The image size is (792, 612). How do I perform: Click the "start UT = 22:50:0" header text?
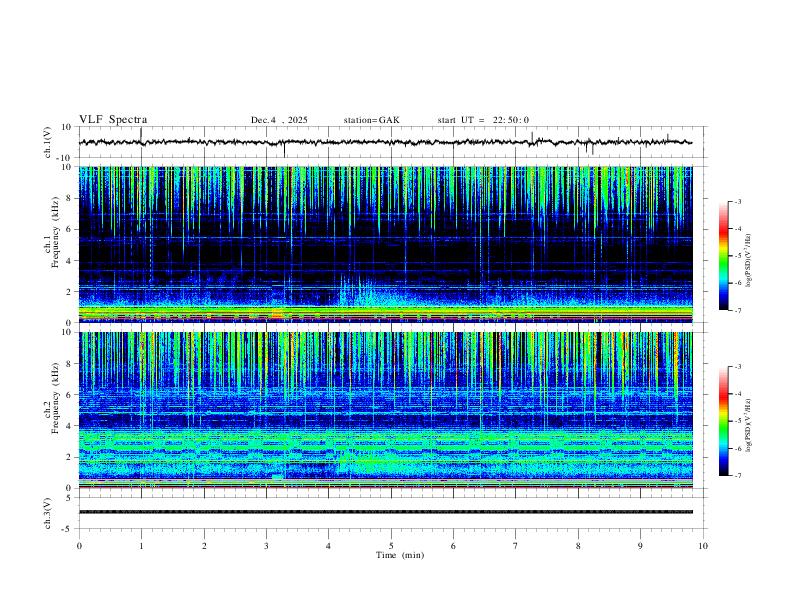[483, 120]
